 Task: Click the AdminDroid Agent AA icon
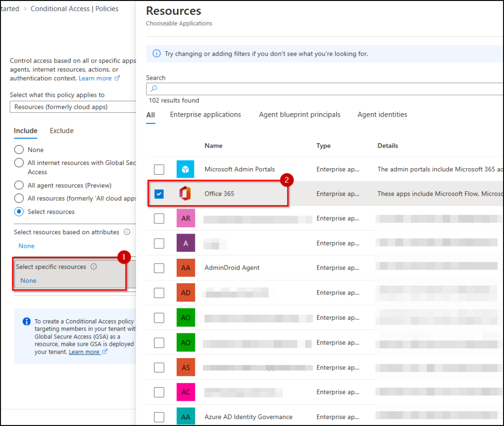point(186,268)
